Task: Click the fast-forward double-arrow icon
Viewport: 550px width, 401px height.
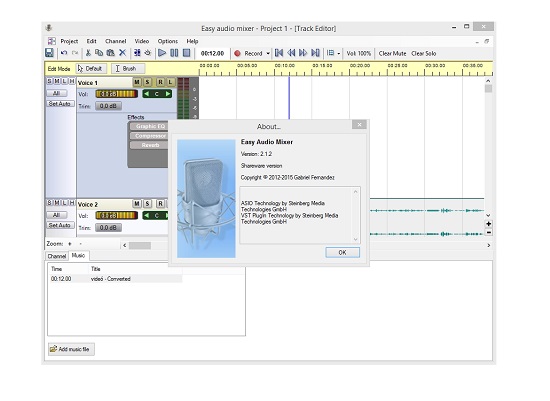Action: (x=303, y=53)
